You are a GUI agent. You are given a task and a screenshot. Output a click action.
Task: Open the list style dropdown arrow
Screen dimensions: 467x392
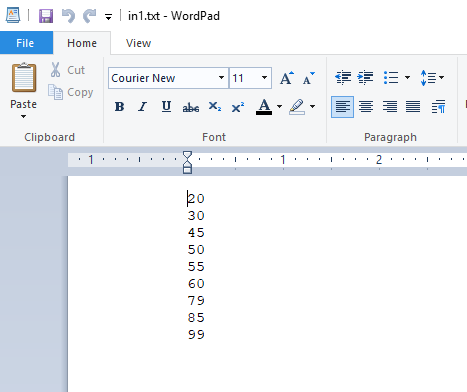pos(407,78)
